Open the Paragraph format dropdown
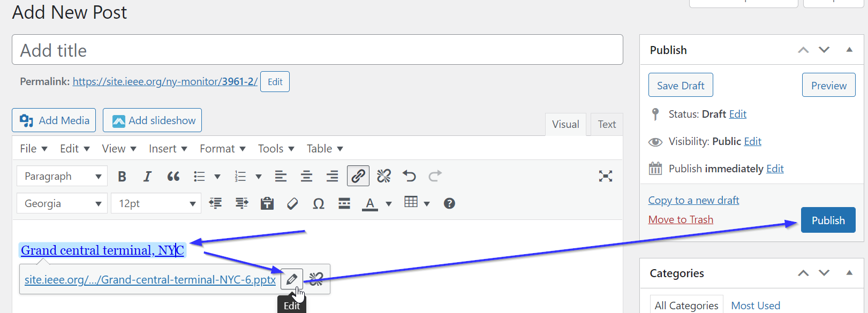868x313 pixels. 62,176
